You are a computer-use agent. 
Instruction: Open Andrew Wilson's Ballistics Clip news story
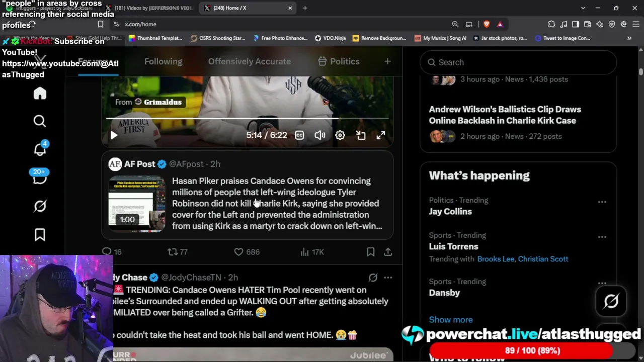pyautogui.click(x=505, y=115)
